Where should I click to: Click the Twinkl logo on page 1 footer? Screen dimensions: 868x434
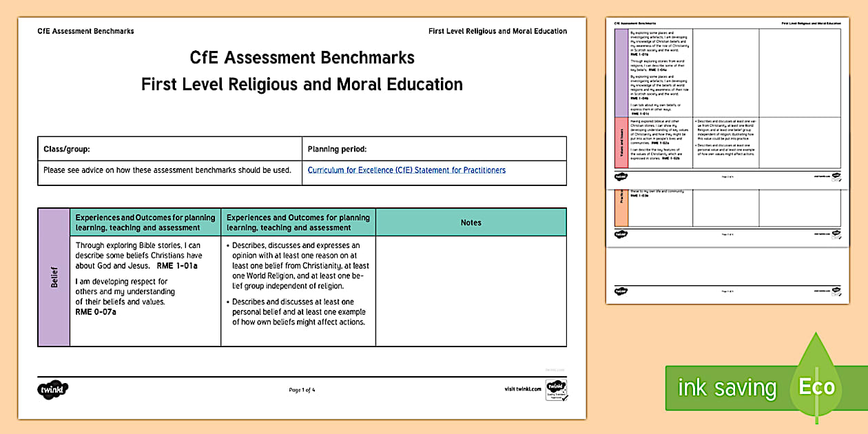(53, 390)
